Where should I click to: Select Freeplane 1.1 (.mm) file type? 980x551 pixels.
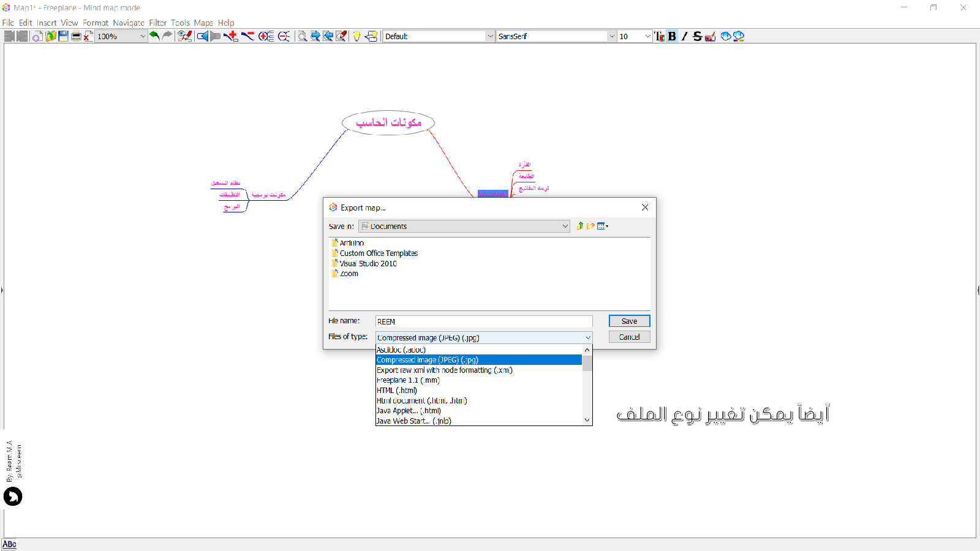pos(408,380)
